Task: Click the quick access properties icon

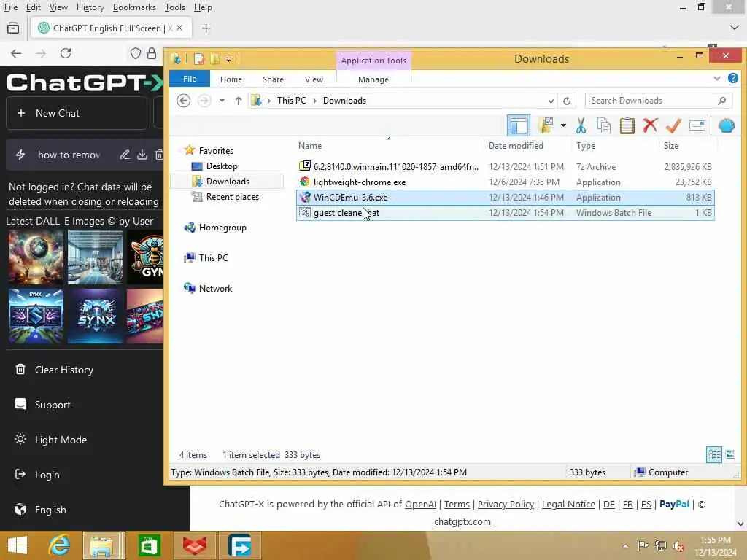Action: [x=199, y=59]
